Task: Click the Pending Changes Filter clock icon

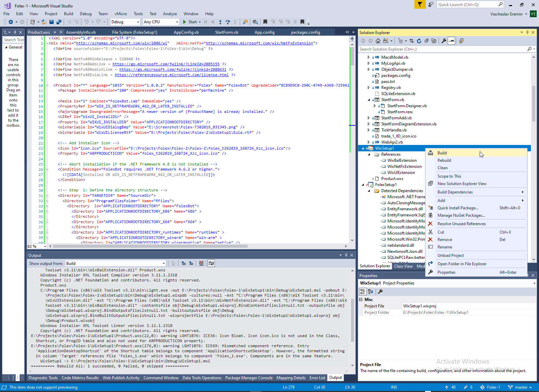Action: coord(400,41)
